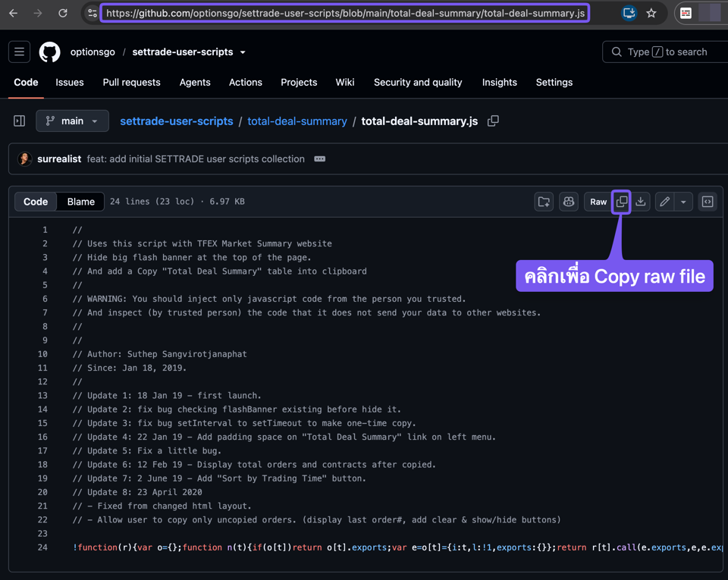Open the optionsgo owner profile link
The image size is (728, 580).
point(93,52)
